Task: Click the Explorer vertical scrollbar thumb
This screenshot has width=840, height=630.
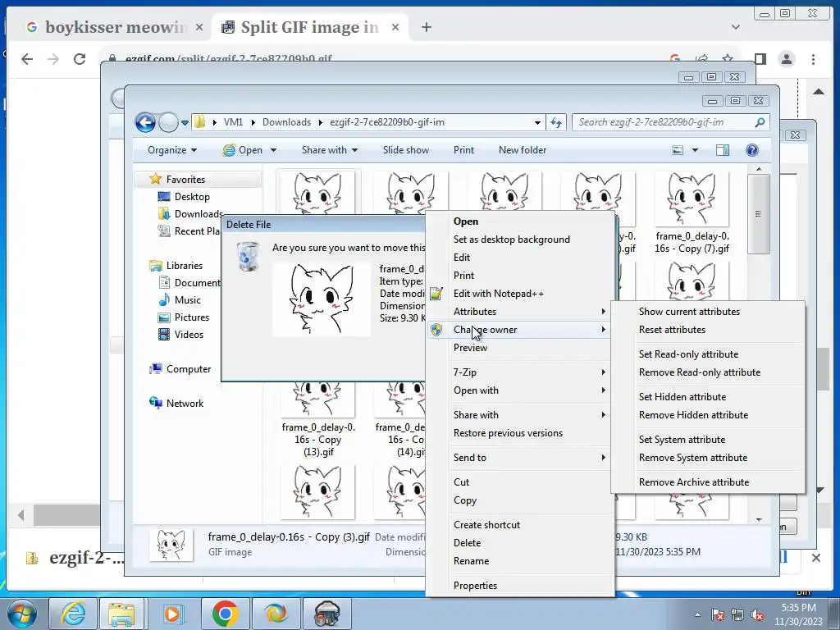Action: point(757,213)
